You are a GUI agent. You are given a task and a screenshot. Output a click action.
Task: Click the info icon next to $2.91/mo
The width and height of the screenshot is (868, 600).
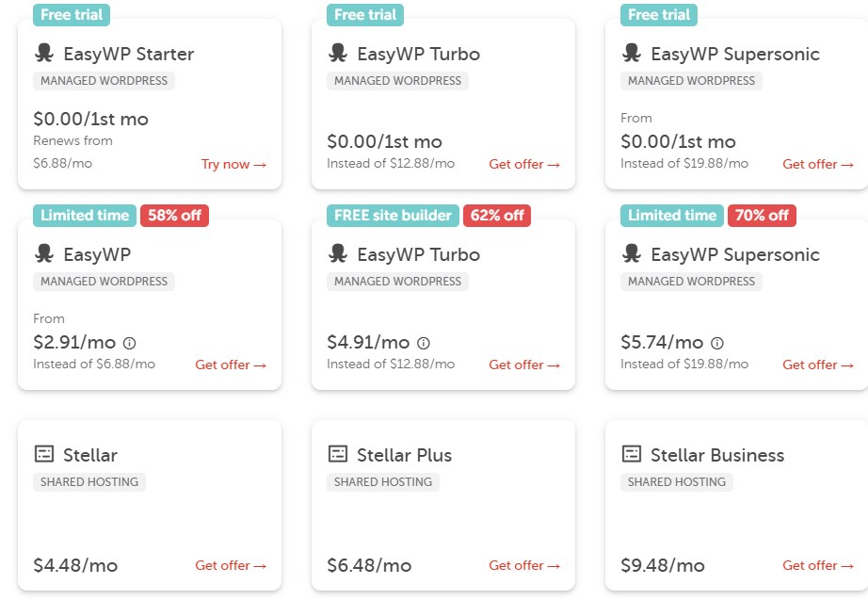130,343
